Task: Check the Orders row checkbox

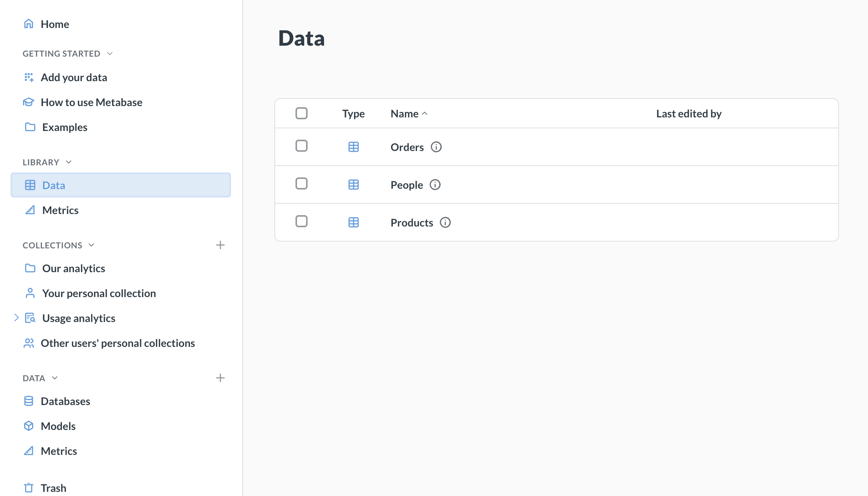Action: point(301,146)
